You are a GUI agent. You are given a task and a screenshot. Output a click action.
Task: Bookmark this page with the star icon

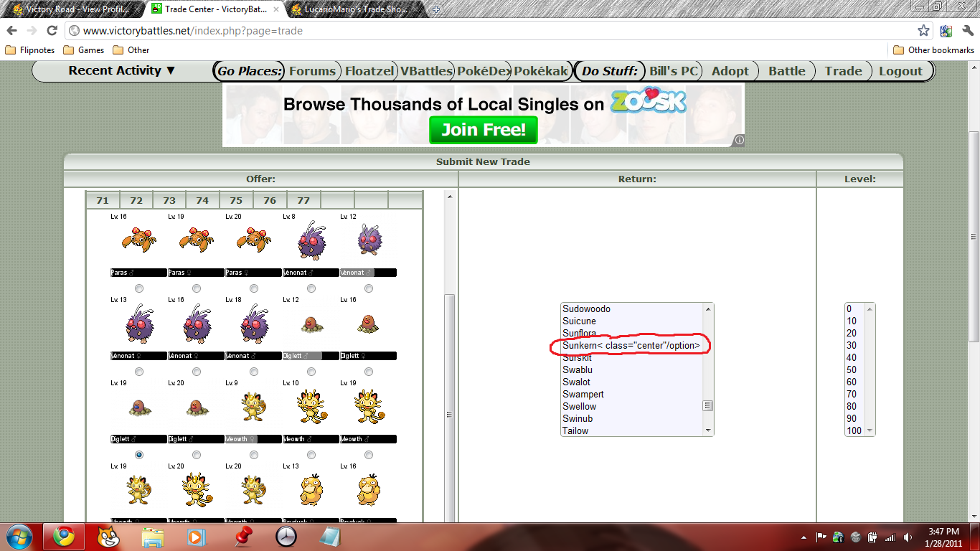pos(923,31)
